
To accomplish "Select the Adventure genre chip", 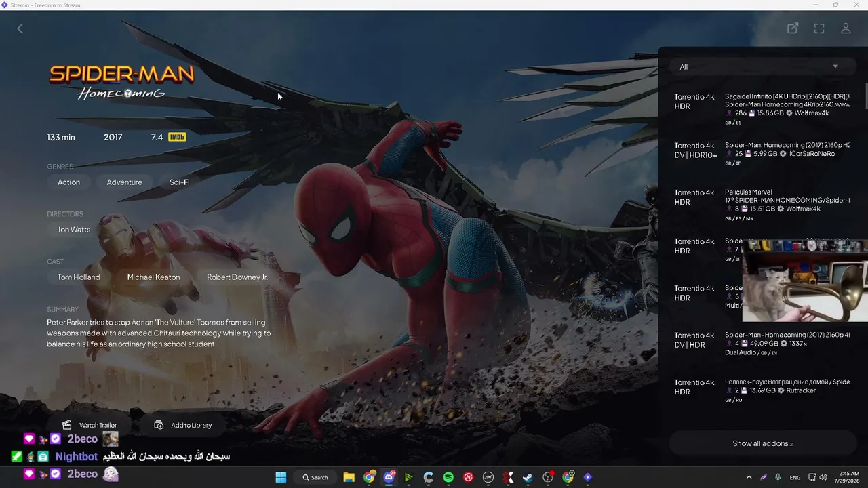I will pos(124,182).
